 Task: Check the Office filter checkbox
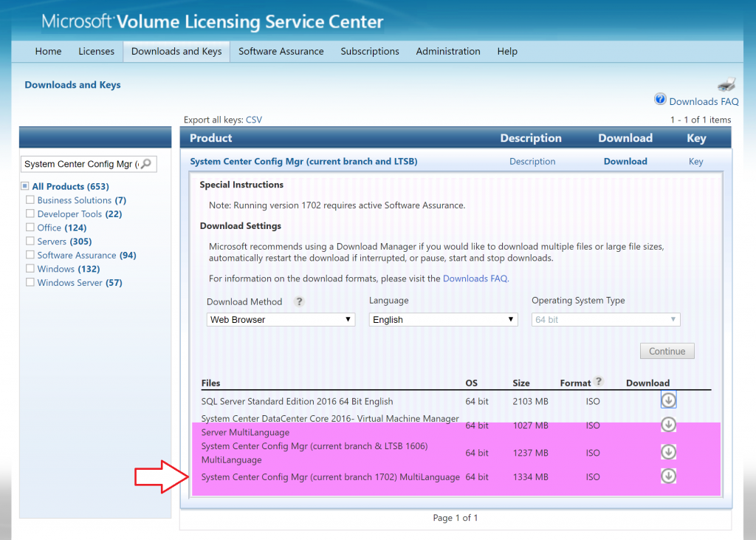click(30, 228)
